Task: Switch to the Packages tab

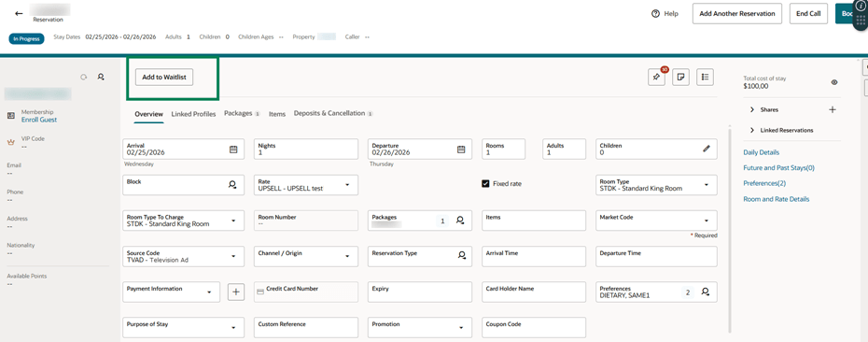Action: [242, 113]
